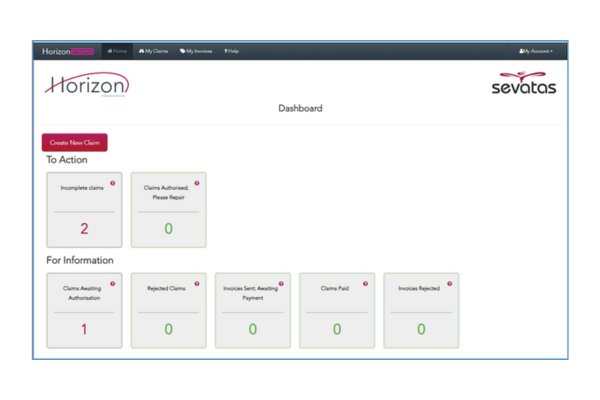This screenshot has height=400, width=600.
Task: Open the Rejected Claims tile
Action: click(x=168, y=310)
